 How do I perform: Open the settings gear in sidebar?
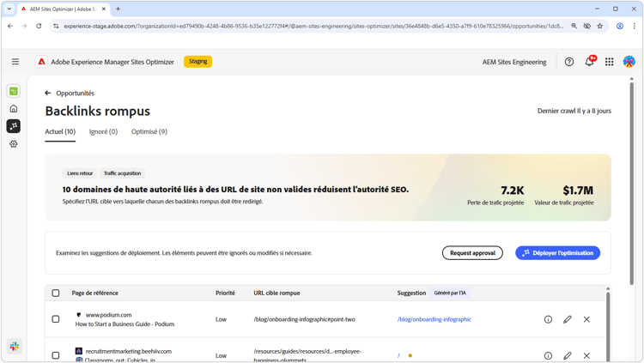(14, 143)
